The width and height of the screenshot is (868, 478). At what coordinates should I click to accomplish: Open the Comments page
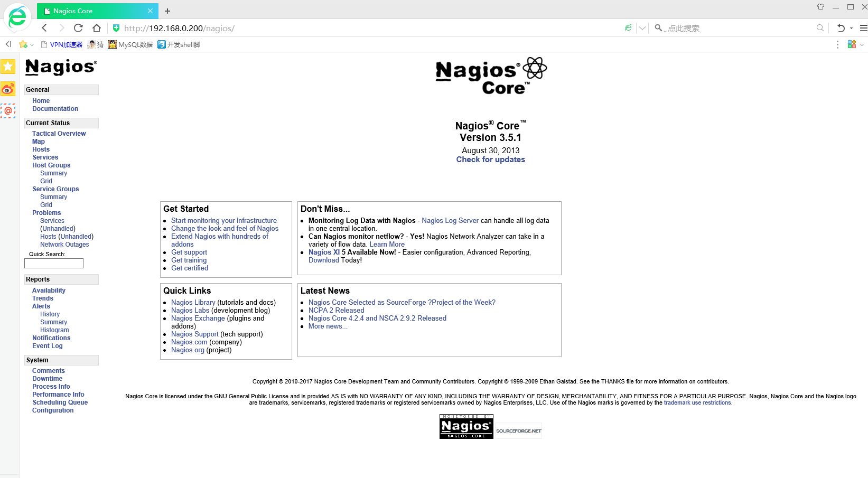coord(48,371)
